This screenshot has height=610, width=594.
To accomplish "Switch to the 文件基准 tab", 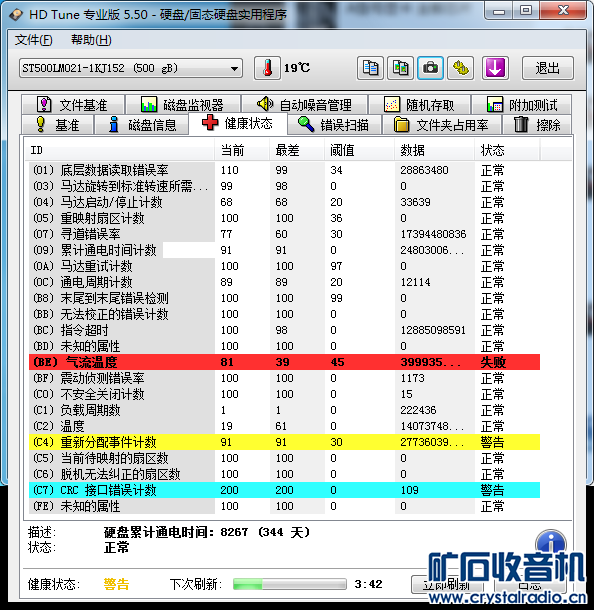I will tap(73, 105).
